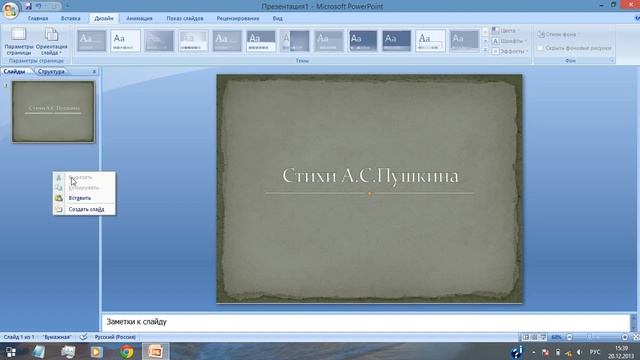This screenshot has height=360, width=640.
Task: Open the theme Fonts (Шрифты) dropdown
Action: (509, 41)
